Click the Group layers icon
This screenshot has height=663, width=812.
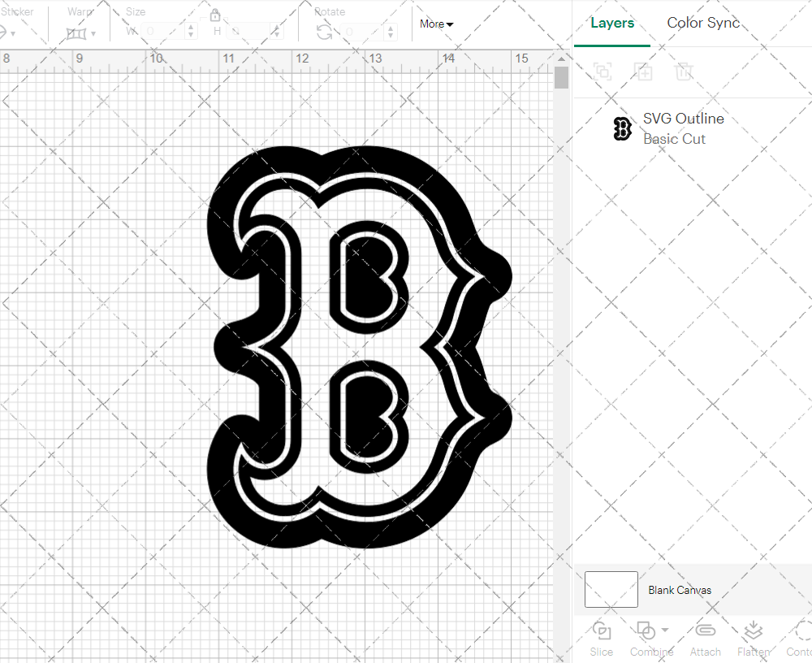(603, 71)
